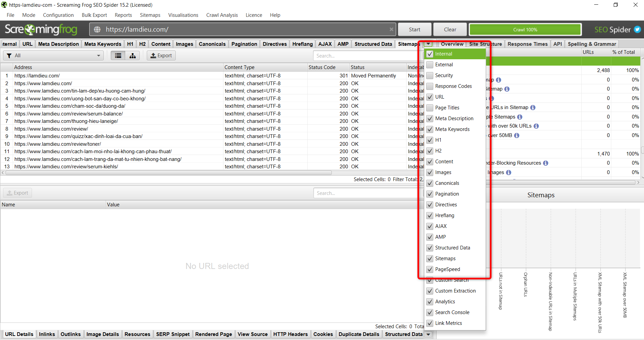The image size is (644, 340).
Task: Click the filter funnel icon
Action: coord(9,56)
